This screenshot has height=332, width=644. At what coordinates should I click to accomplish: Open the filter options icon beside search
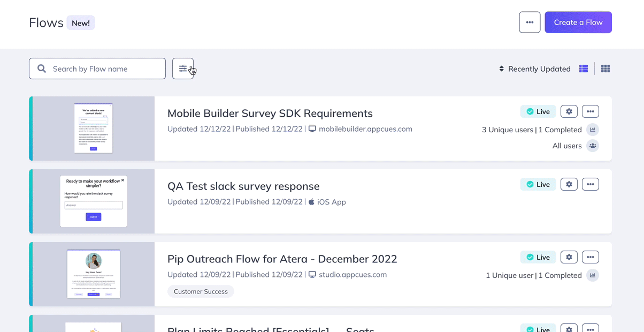(183, 69)
